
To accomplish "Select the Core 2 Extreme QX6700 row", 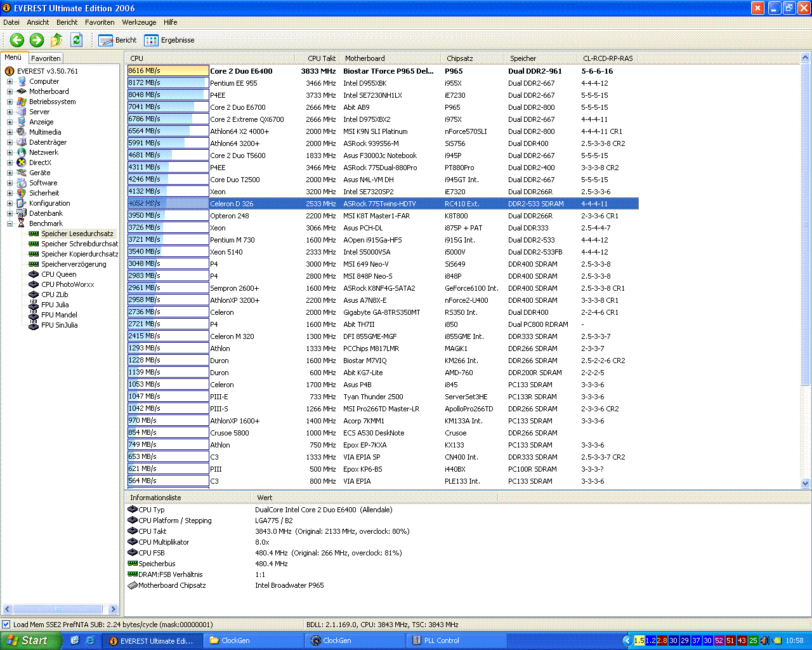I will coord(383,119).
